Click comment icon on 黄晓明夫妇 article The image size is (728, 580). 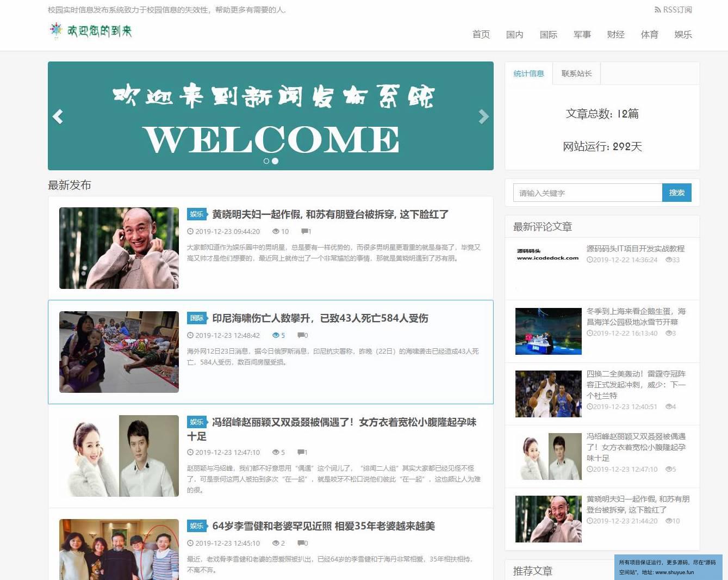pyautogui.click(x=304, y=231)
